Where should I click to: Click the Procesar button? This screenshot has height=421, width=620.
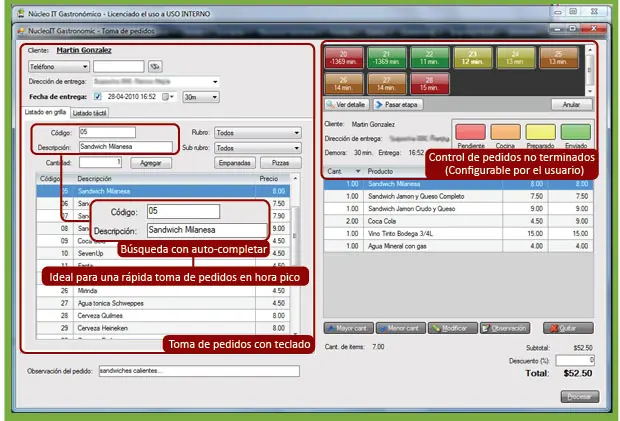pos(580,396)
